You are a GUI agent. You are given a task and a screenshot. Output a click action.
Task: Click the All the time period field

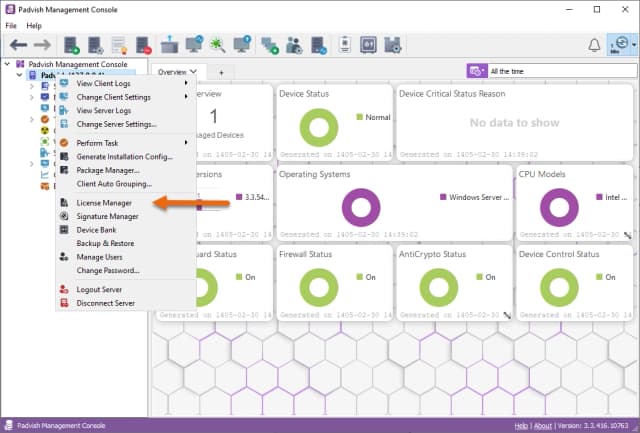coord(562,71)
